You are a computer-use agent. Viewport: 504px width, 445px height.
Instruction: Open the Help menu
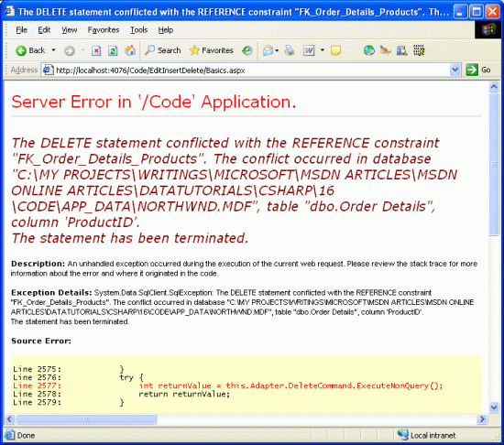coord(166,30)
